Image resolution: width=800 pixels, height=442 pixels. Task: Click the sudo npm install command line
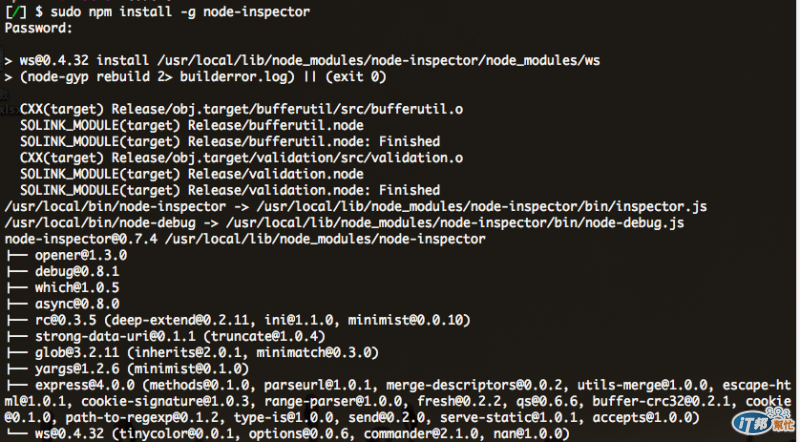[x=157, y=12]
